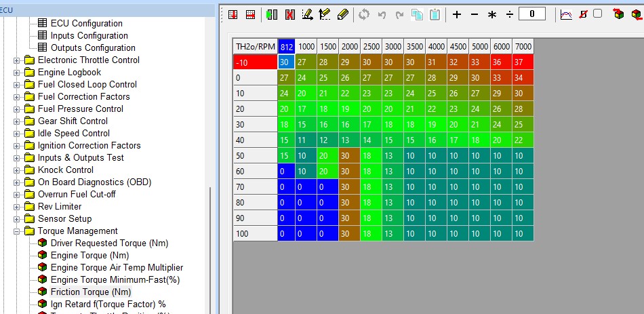The height and width of the screenshot is (314, 644).
Task: Open Inputs Configuration item
Action: (x=89, y=36)
